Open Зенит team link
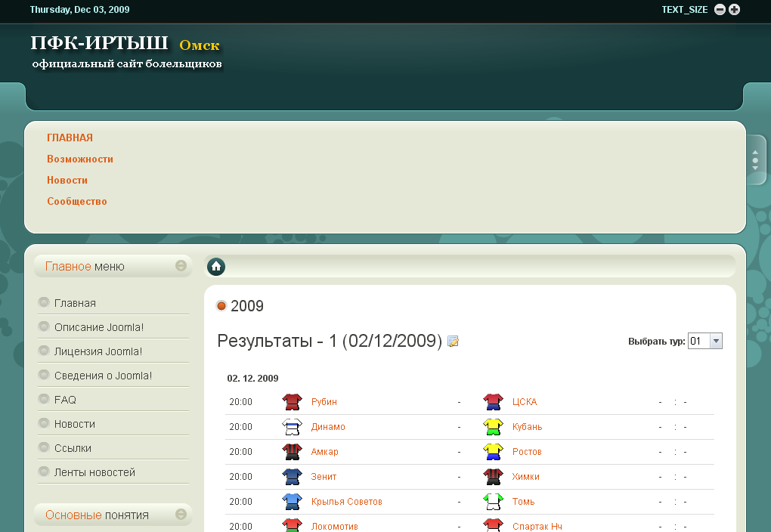This screenshot has width=771, height=532. tap(324, 476)
